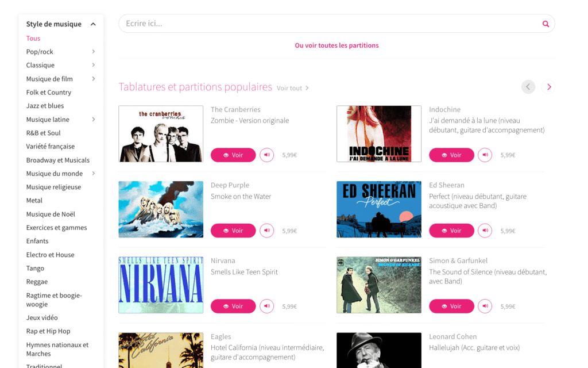Viewport: 588px width, 368px height.
Task: Select the Metal music style
Action: tap(34, 200)
